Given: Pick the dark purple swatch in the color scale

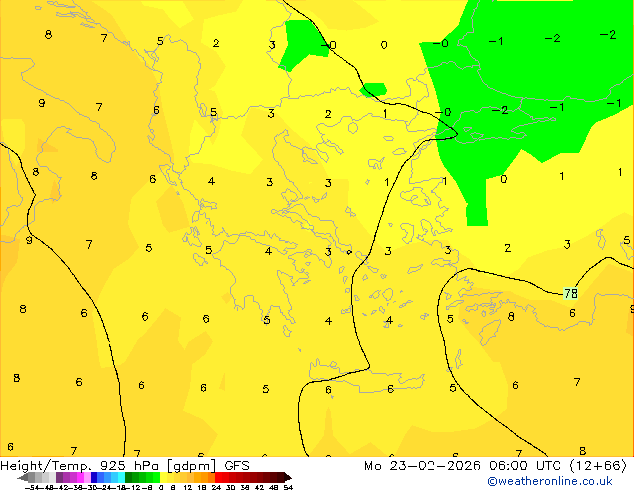Looking at the screenshot, I should pyautogui.click(x=59, y=477).
